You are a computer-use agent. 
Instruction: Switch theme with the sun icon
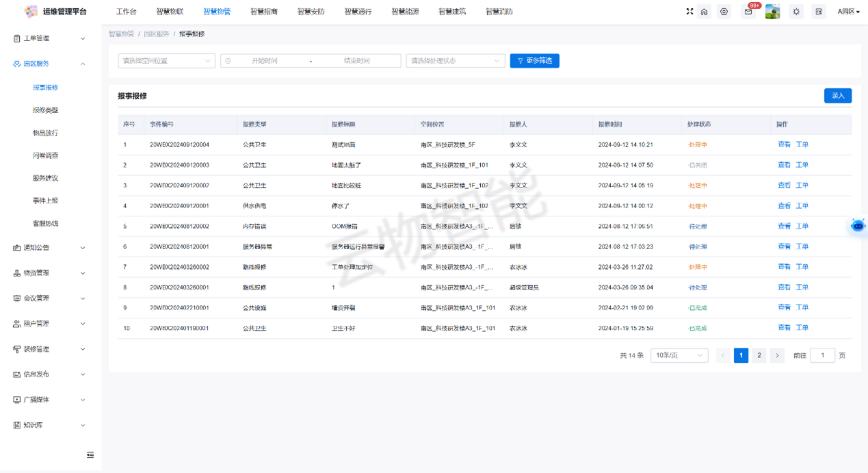796,12
